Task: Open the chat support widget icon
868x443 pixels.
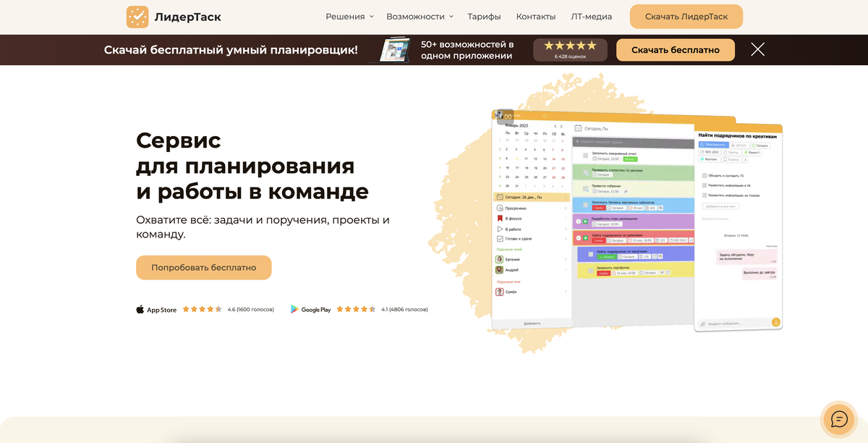Action: coord(839,419)
